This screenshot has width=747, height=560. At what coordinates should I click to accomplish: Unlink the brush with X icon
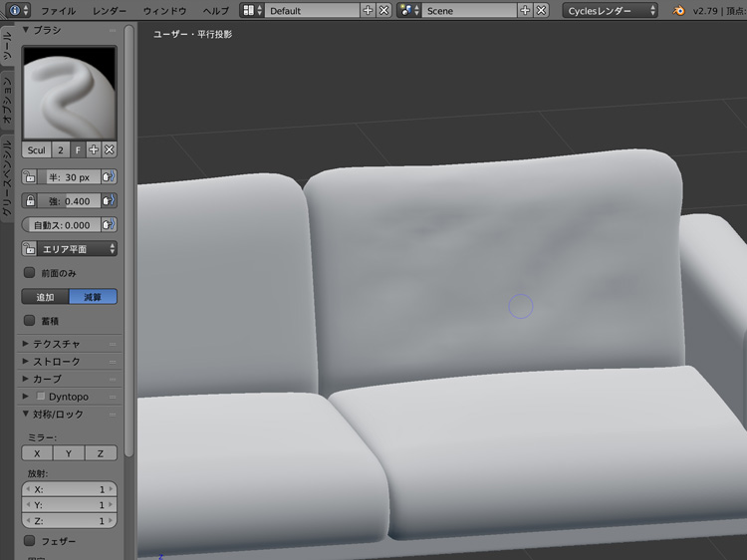110,149
